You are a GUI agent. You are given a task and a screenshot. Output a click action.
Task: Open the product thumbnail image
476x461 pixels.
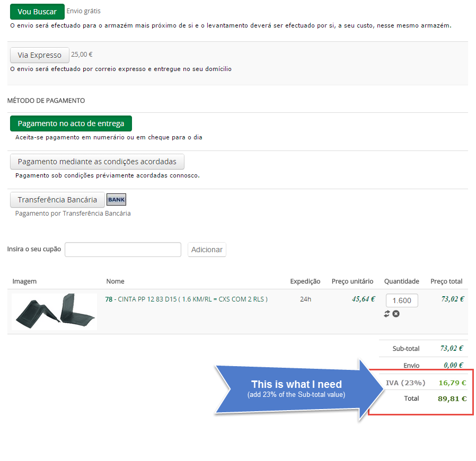[x=54, y=311]
